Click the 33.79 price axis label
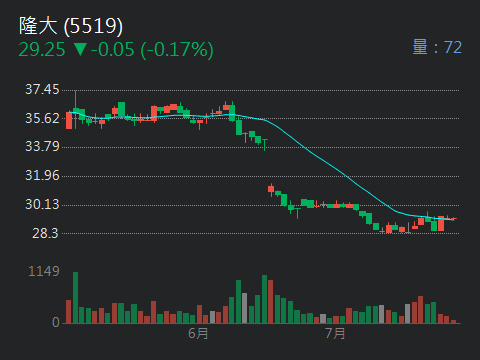This screenshot has width=480, height=360. pos(42,147)
